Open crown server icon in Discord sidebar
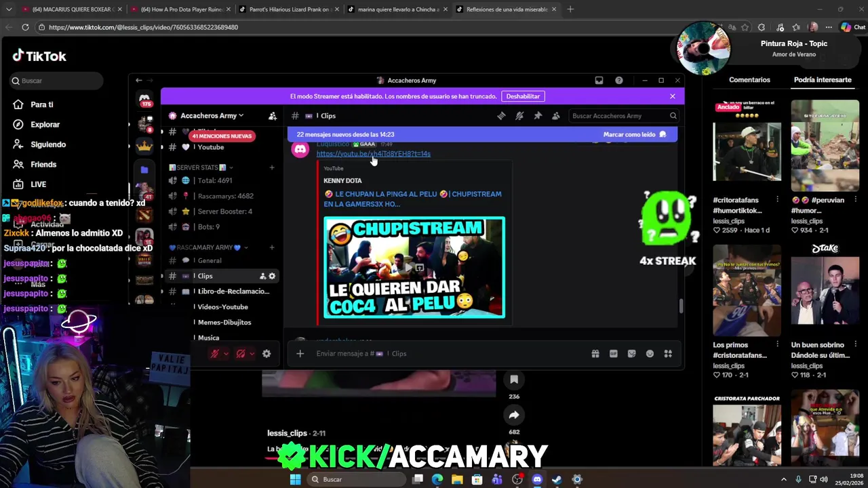 [x=144, y=146]
